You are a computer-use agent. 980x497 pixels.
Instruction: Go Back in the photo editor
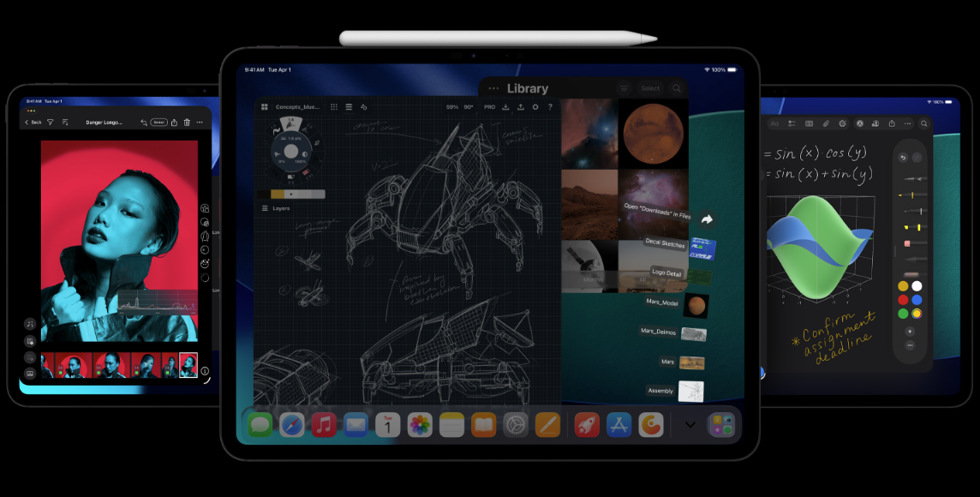[33, 123]
